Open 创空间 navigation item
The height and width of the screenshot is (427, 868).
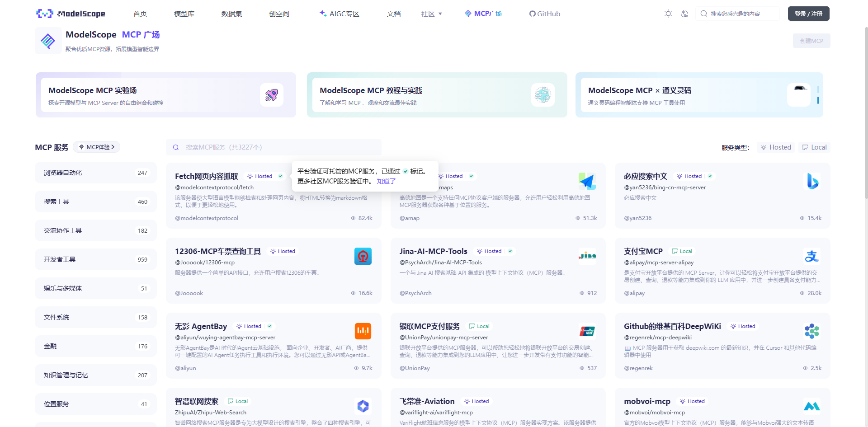click(279, 14)
